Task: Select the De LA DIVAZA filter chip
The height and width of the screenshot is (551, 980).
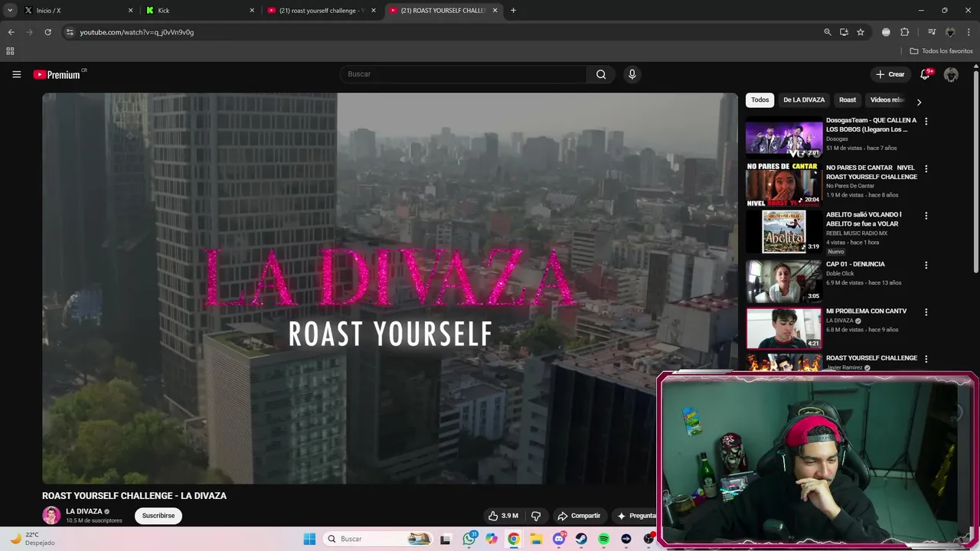Action: (x=804, y=100)
